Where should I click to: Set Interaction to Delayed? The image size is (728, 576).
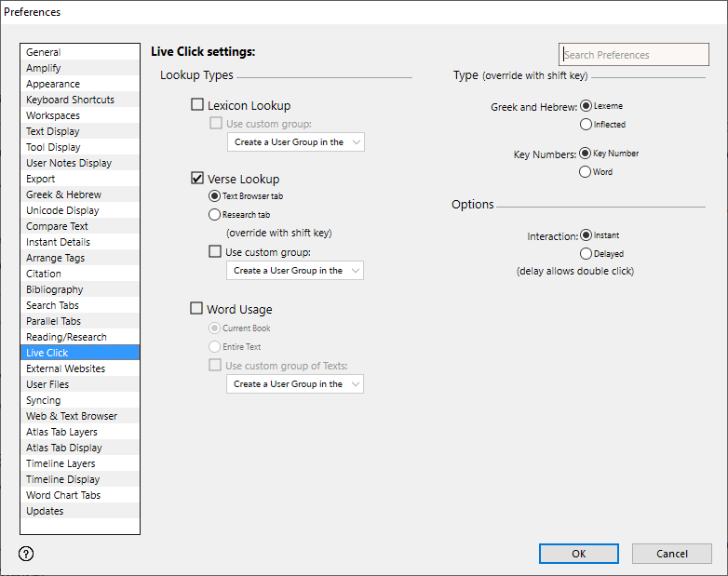586,253
